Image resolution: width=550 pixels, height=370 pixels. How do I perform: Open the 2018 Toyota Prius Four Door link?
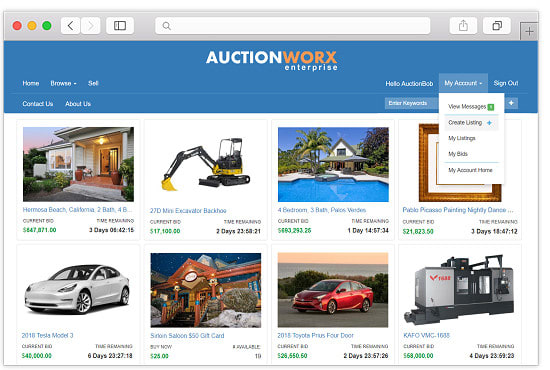coord(315,336)
